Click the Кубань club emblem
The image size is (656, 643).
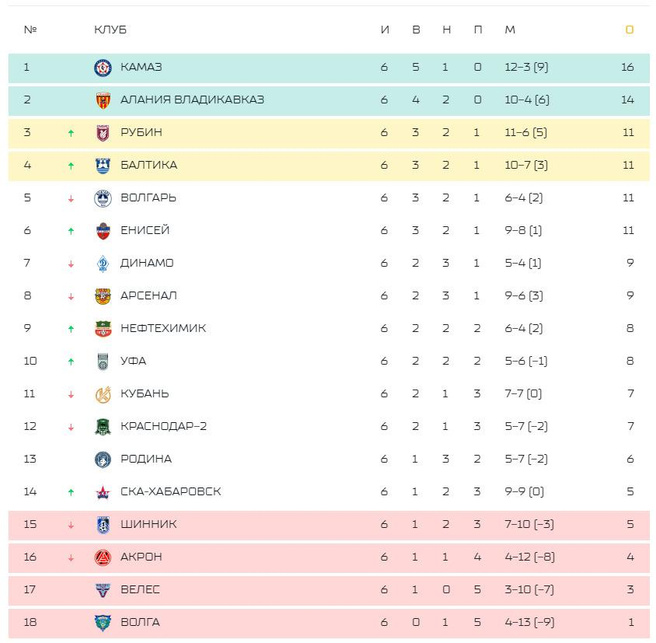click(x=102, y=394)
